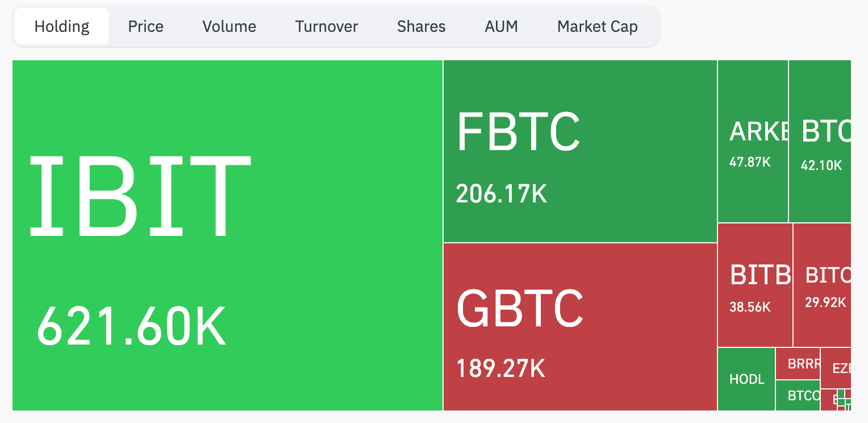Click the red BRRR tile

click(798, 364)
